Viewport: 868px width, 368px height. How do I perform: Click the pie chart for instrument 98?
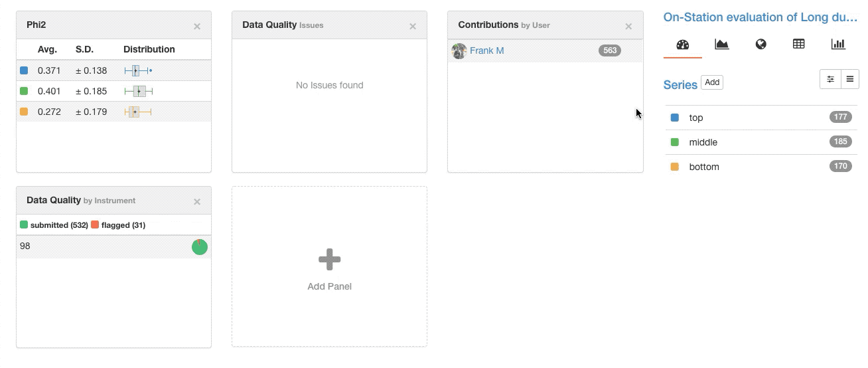pos(200,247)
